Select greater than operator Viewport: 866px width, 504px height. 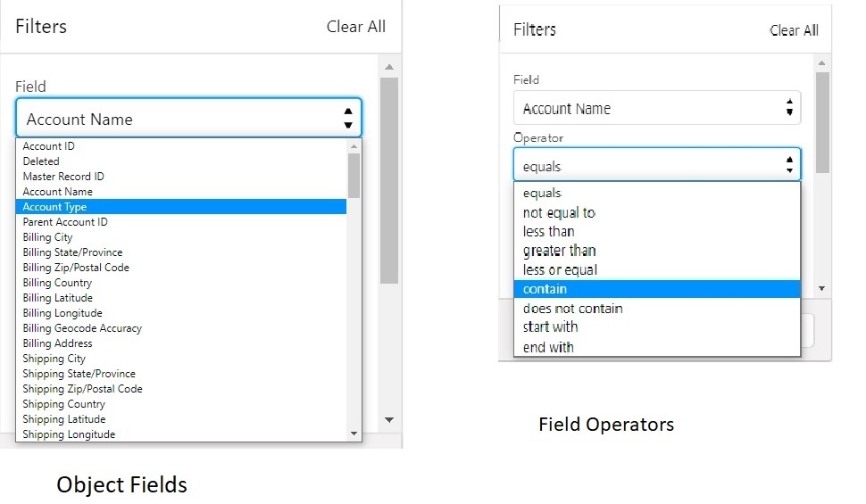(657, 251)
